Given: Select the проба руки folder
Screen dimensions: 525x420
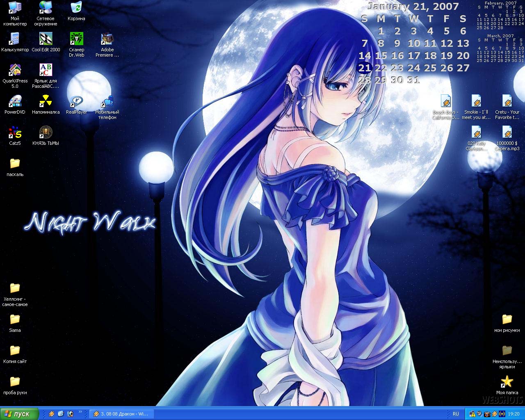Looking at the screenshot, I should pos(15,385).
